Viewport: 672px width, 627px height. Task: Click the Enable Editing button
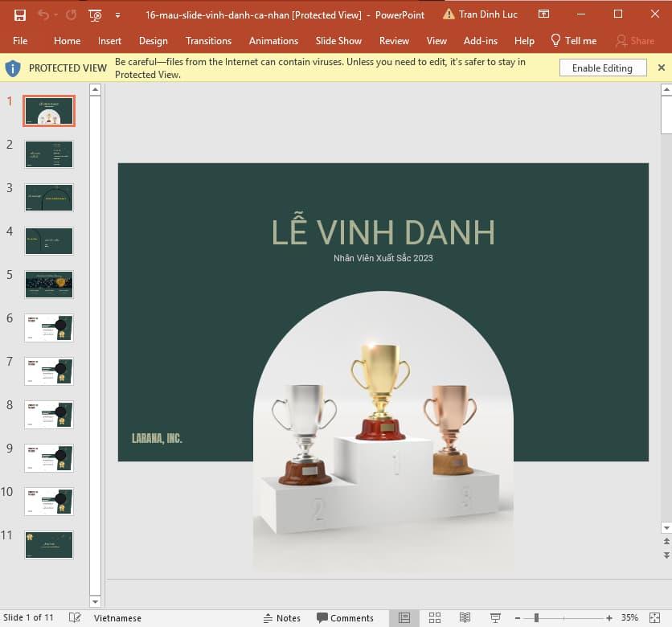click(x=602, y=68)
